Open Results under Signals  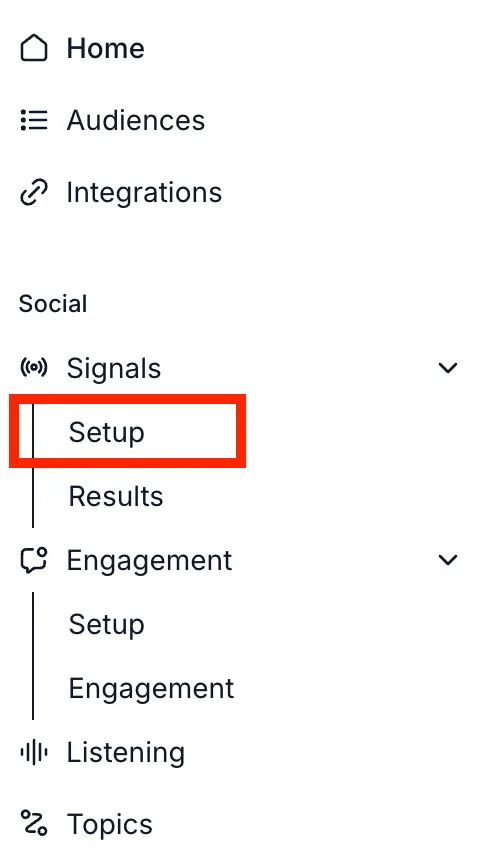point(116,495)
